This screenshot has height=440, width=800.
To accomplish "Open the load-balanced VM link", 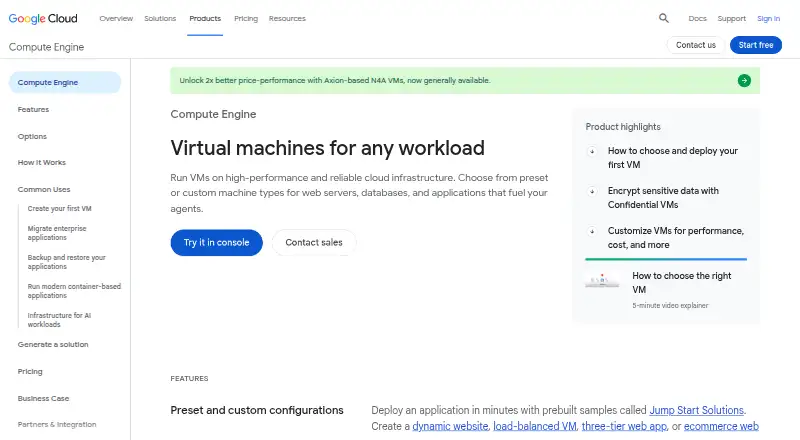I will 535,426.
